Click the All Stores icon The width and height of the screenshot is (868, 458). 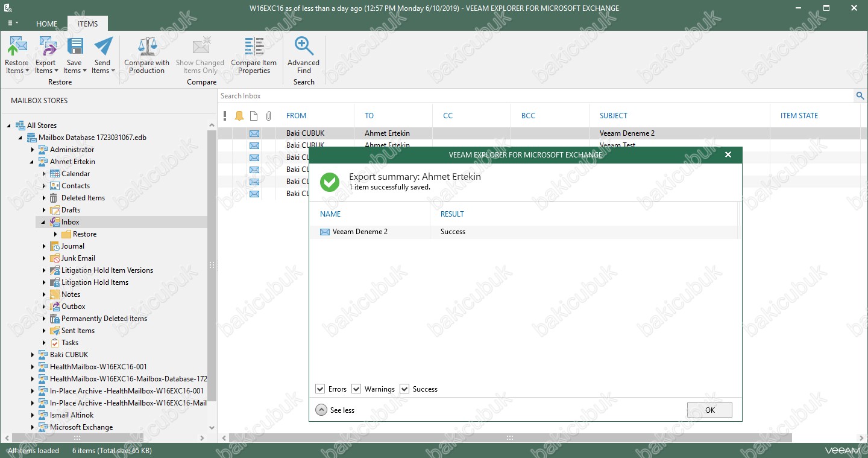(20, 126)
